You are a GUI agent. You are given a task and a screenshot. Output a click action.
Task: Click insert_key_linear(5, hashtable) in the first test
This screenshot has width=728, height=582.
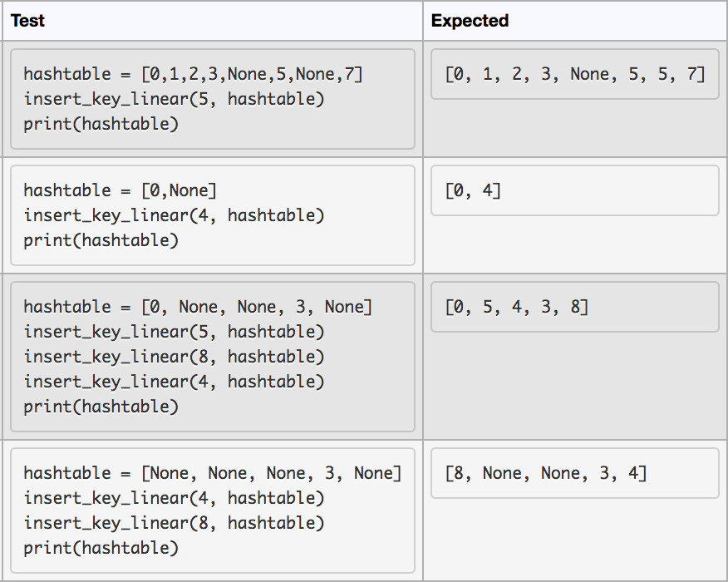click(174, 99)
